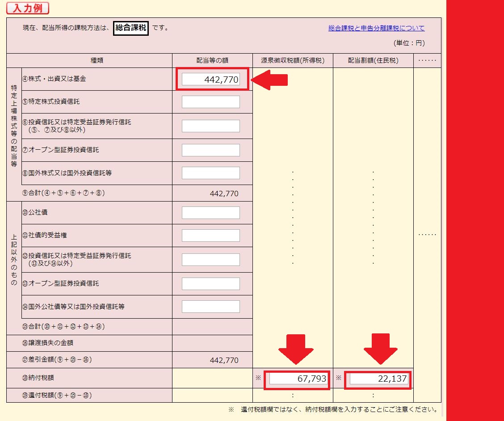Click the 上記以外のもの vertical group label
The height and width of the screenshot is (421, 504).
pos(14,260)
